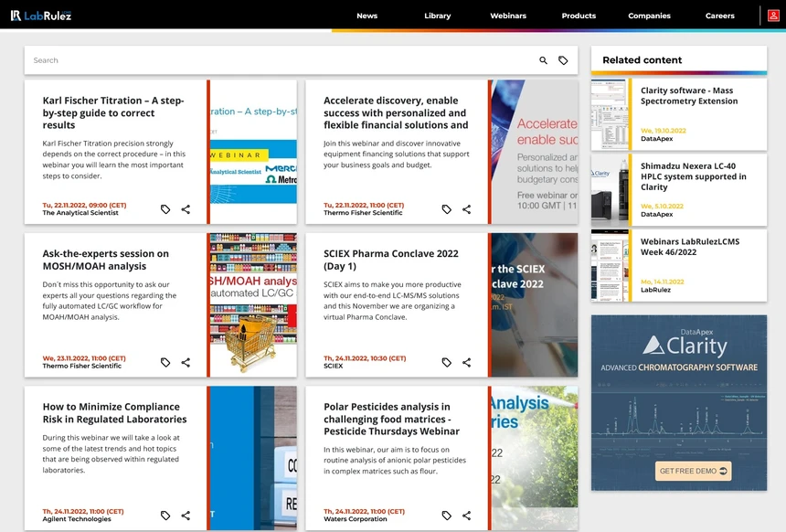Click tag icon on Accelerate discovery card
The height and width of the screenshot is (532, 786).
tap(446, 209)
